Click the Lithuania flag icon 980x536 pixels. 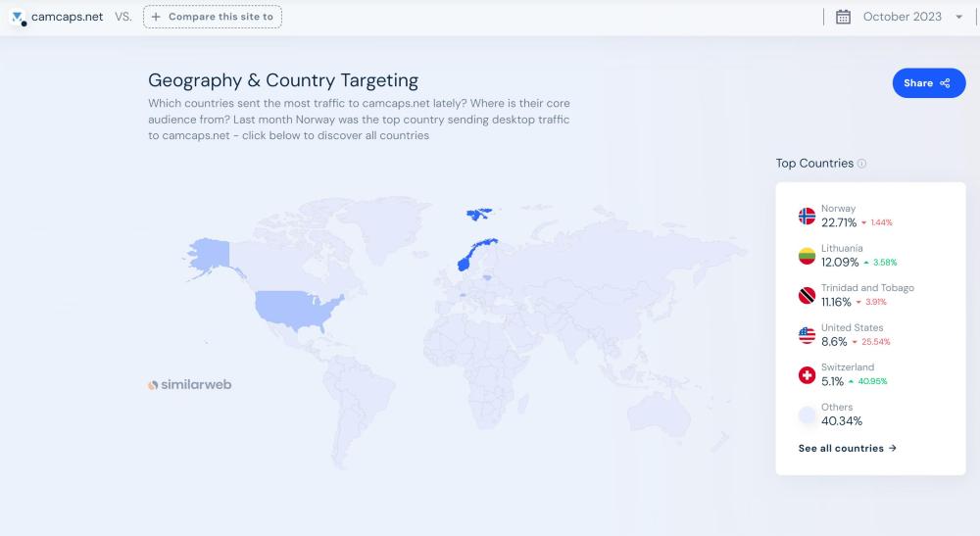pyautogui.click(x=807, y=256)
